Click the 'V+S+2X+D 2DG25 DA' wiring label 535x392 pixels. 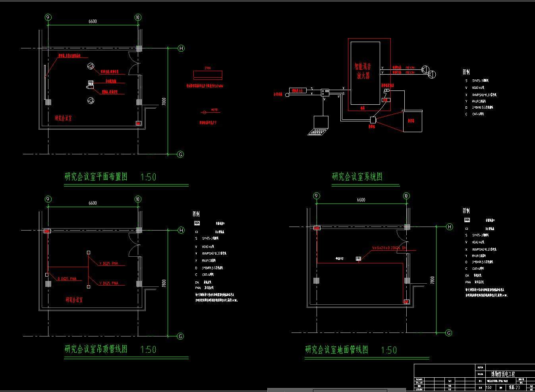389,248
